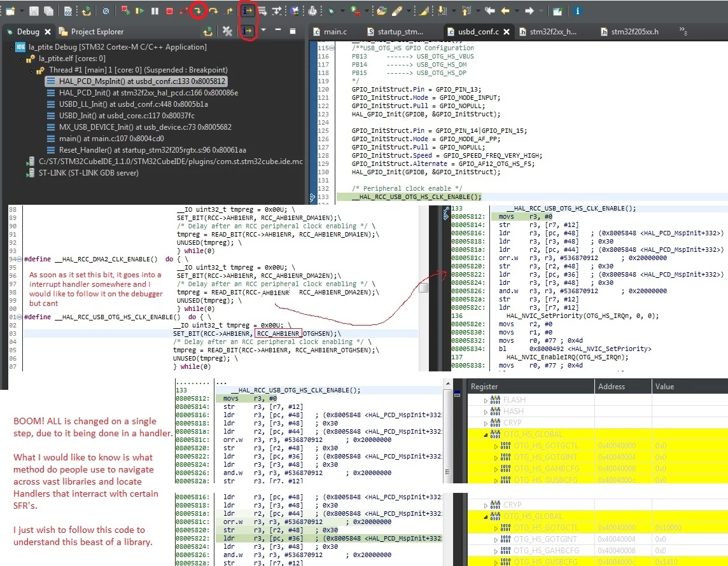Open the stm32f2xx_h... editor tab
Image resolution: width=728 pixels, height=566 pixels.
pos(548,32)
